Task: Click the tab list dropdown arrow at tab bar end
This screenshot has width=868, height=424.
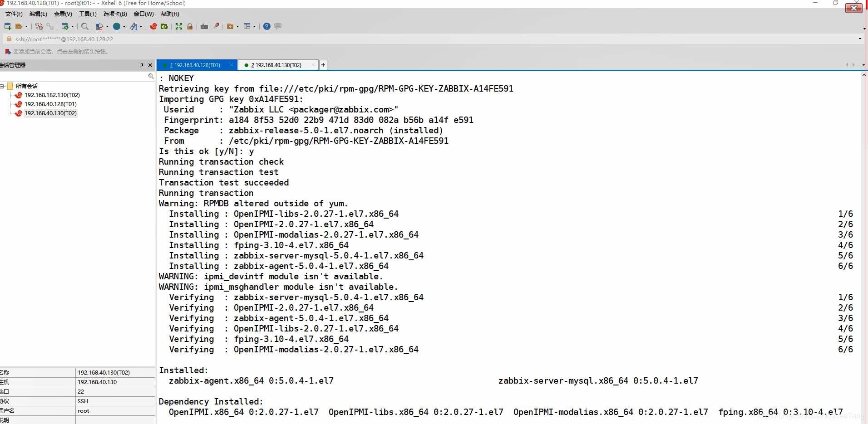Action: [x=863, y=65]
